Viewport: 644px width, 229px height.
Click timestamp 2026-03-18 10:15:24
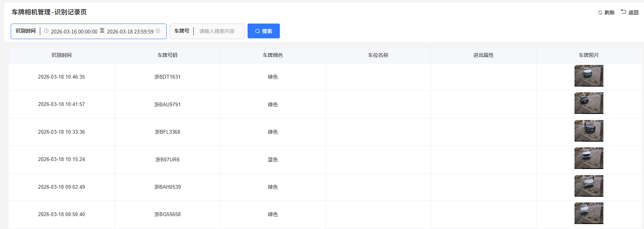[62, 159]
